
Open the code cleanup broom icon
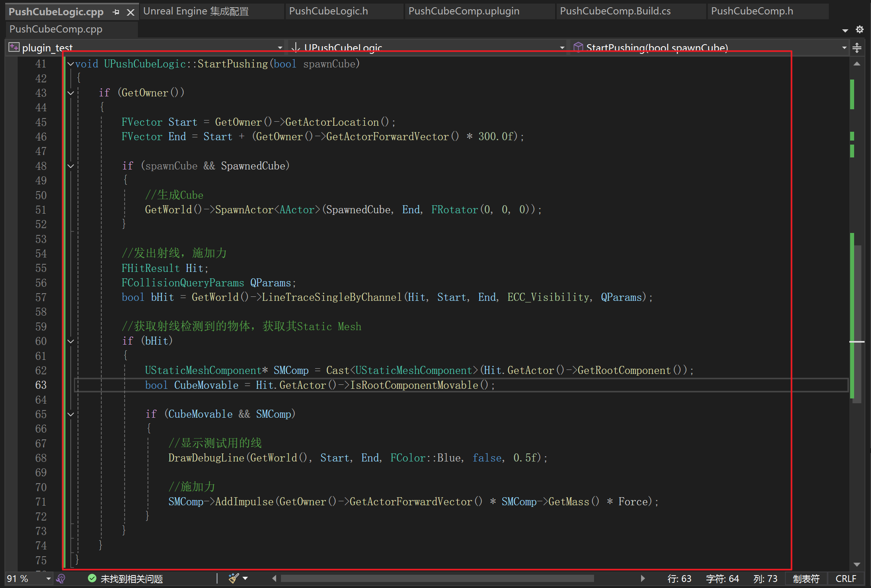(x=233, y=578)
